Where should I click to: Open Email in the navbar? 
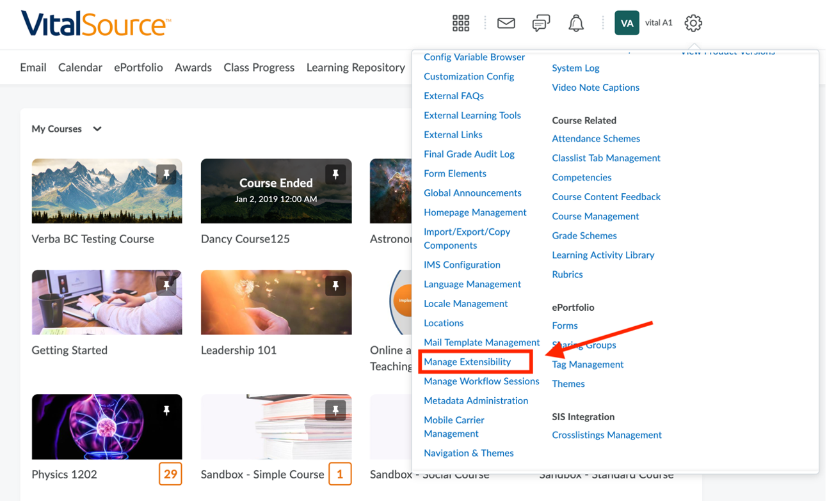[33, 67]
